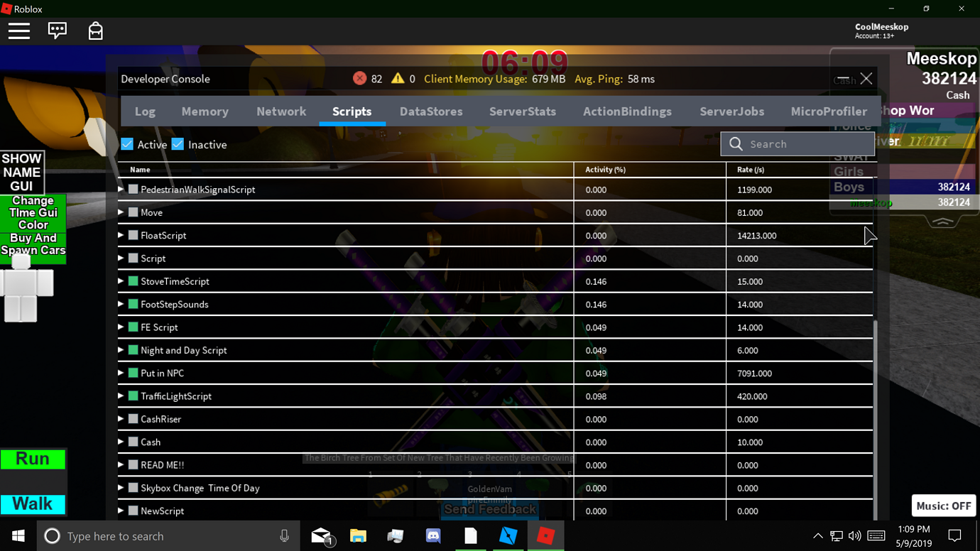The width and height of the screenshot is (980, 551).
Task: Open the Roblox chat icon
Action: tap(58, 31)
